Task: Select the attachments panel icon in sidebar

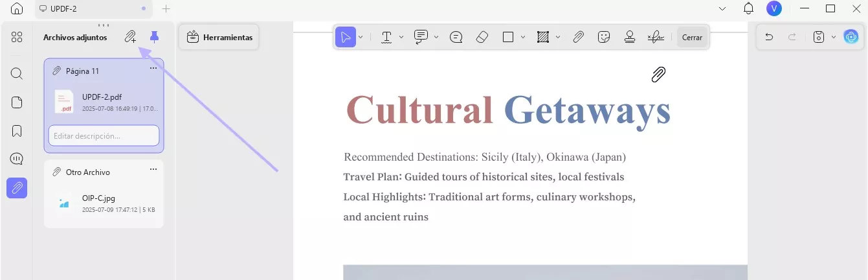Action: [x=17, y=188]
